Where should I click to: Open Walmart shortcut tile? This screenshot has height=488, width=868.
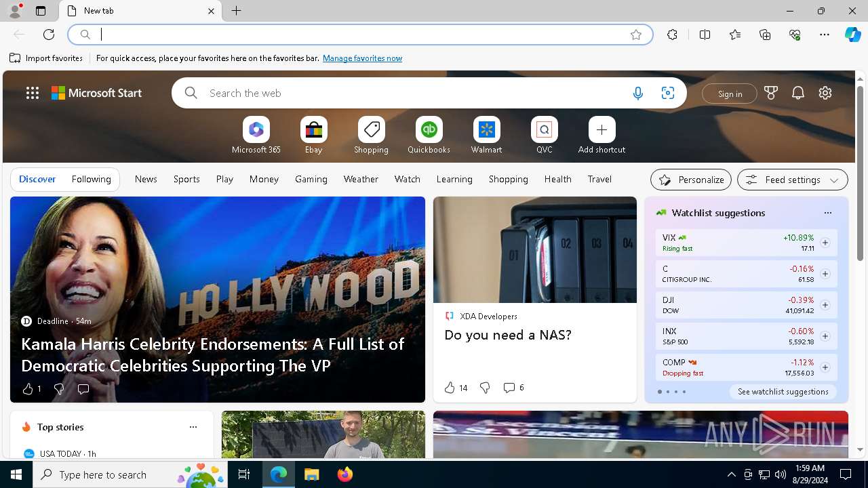click(487, 136)
